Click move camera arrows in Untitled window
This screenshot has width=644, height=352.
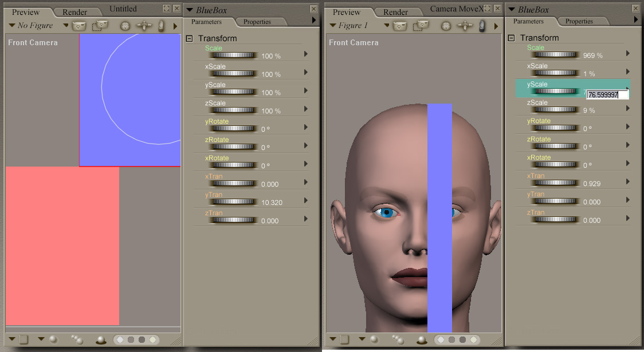click(x=144, y=26)
